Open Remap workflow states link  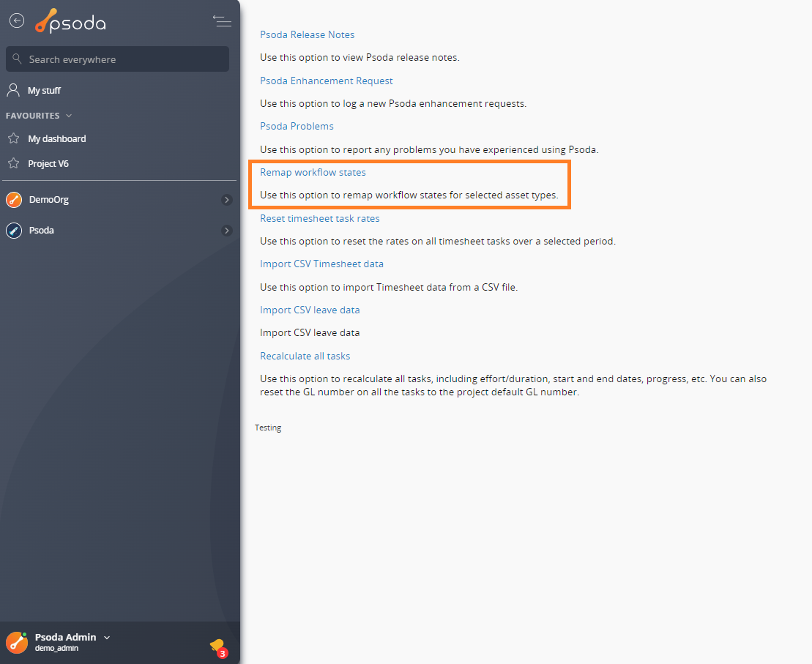[x=313, y=173]
